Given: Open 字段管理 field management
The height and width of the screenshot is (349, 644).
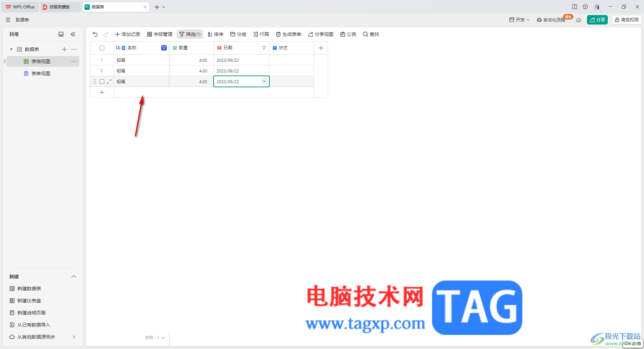Looking at the screenshot, I should tap(160, 34).
